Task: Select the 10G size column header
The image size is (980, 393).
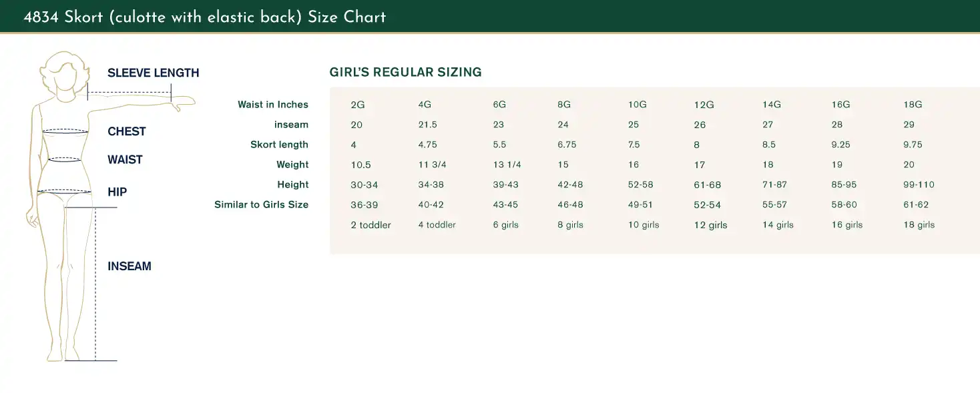Action: pos(637,105)
